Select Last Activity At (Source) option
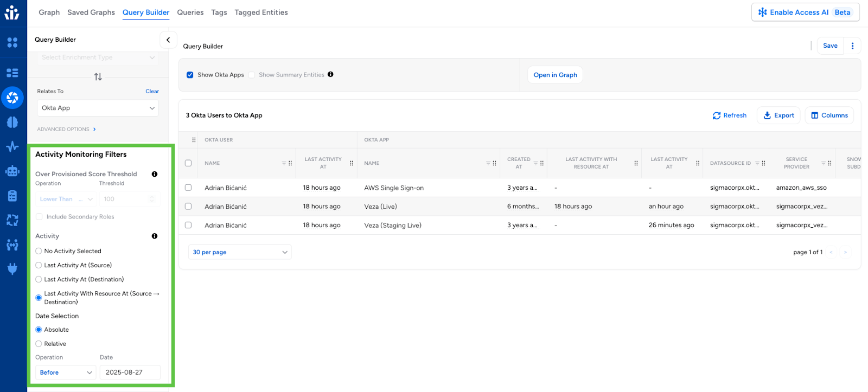The width and height of the screenshot is (868, 392). pos(39,265)
